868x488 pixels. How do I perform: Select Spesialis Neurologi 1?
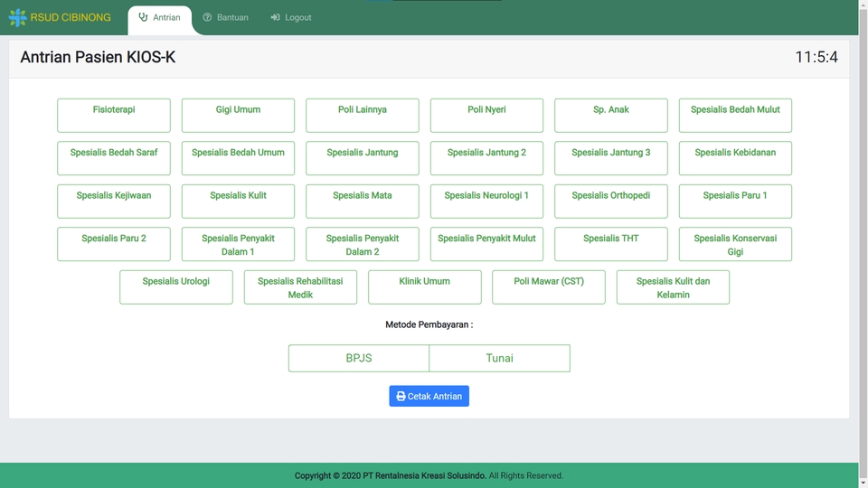(486, 202)
